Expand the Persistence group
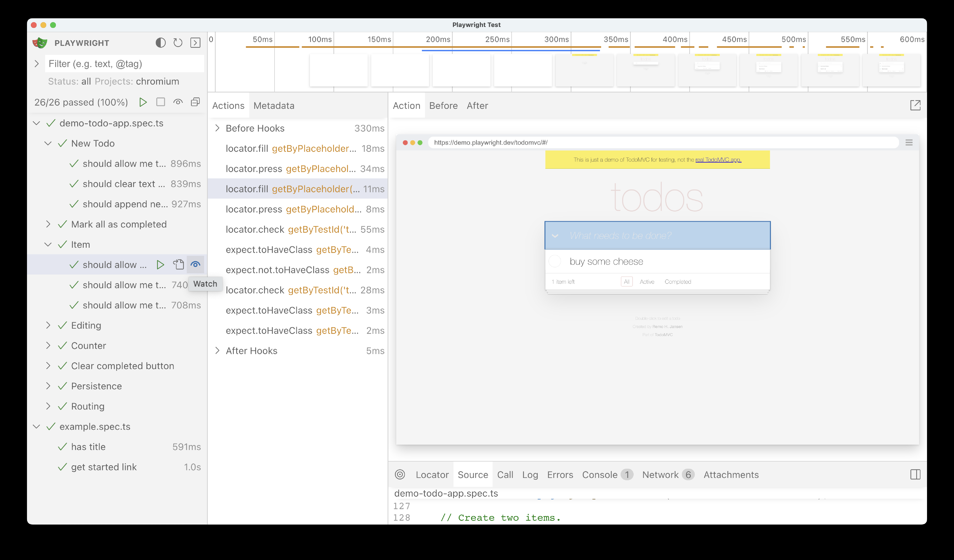 [48, 386]
